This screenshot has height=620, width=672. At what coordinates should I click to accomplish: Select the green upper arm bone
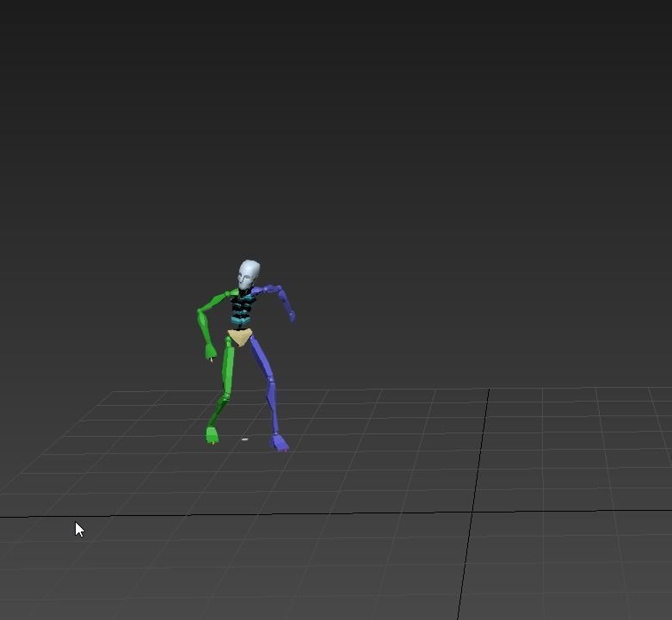click(x=213, y=301)
